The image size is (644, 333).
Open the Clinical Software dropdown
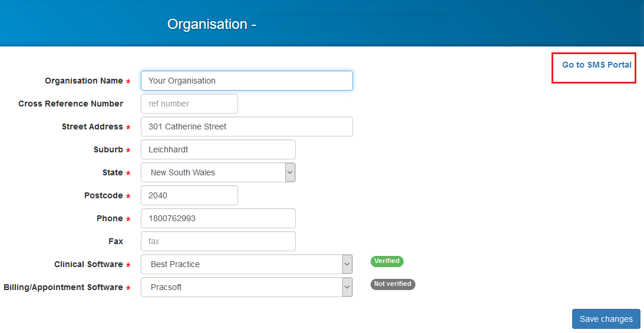pyautogui.click(x=246, y=265)
